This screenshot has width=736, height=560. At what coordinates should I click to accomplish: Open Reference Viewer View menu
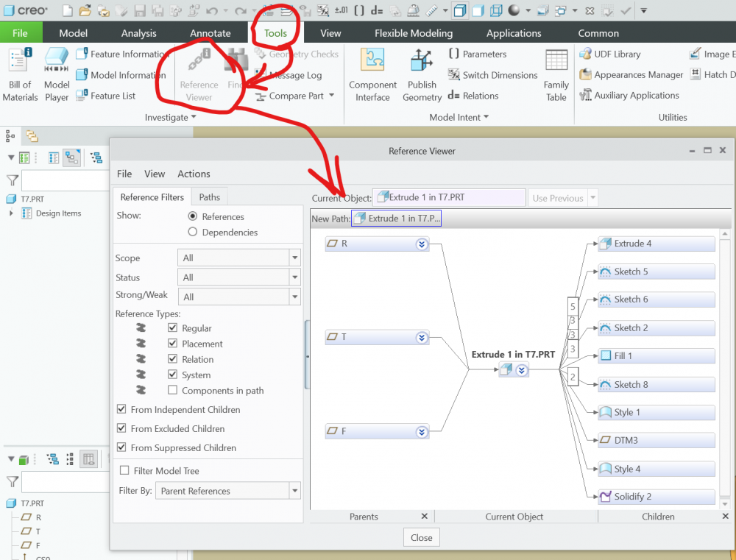point(155,174)
